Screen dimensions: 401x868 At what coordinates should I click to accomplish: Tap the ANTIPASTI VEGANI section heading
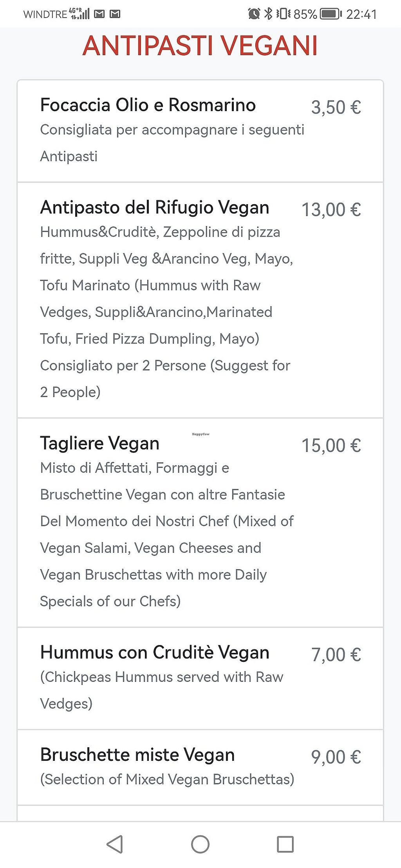[200, 46]
